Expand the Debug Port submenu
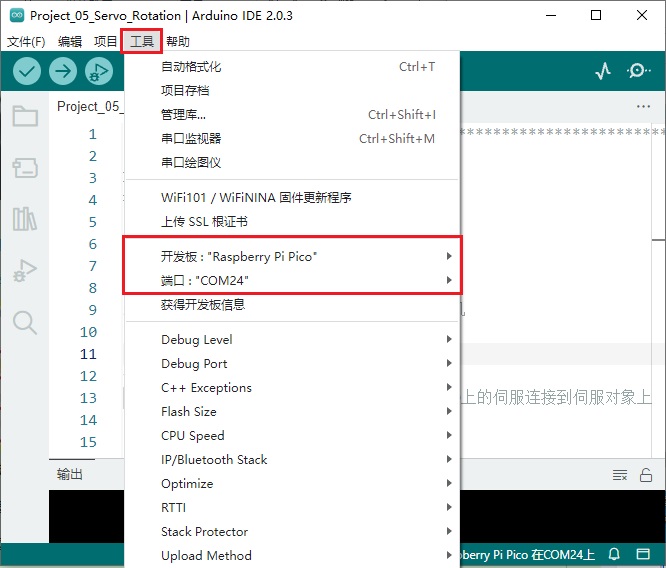This screenshot has width=666, height=568. click(293, 364)
